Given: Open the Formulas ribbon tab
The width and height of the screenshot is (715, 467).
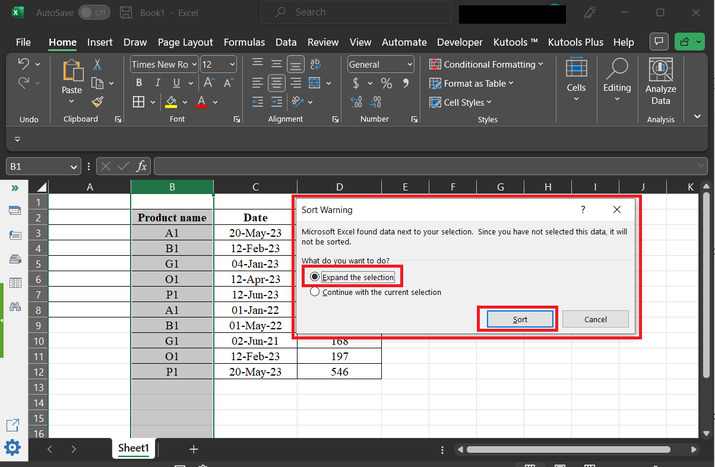Looking at the screenshot, I should coord(244,43).
